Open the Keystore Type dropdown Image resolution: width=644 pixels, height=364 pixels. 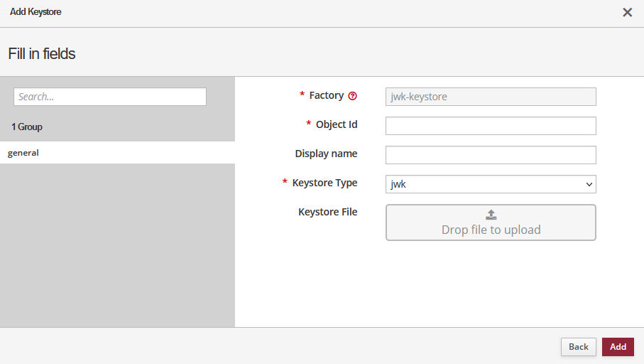pyautogui.click(x=490, y=184)
